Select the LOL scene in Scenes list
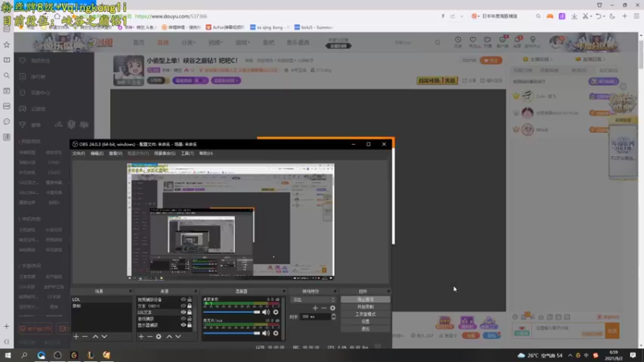 (101, 299)
